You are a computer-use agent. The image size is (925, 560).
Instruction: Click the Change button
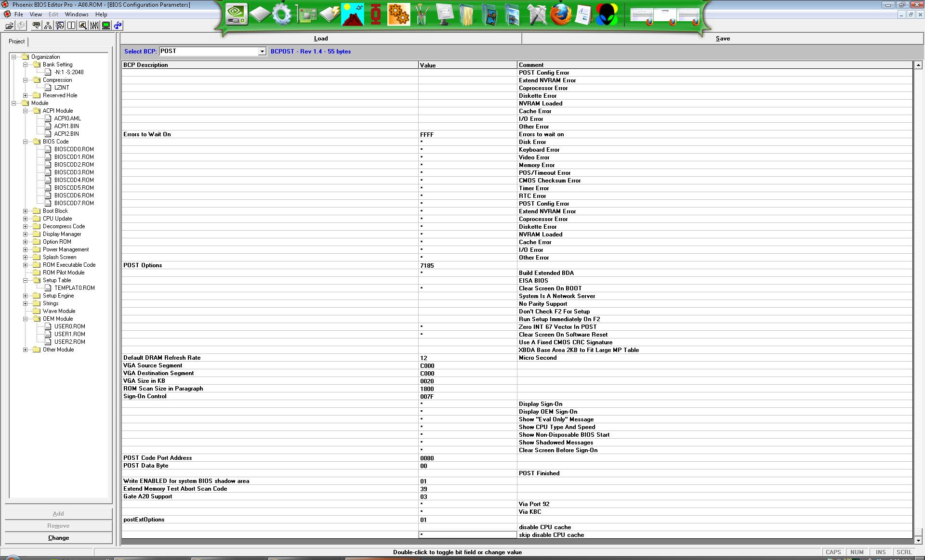pyautogui.click(x=58, y=538)
